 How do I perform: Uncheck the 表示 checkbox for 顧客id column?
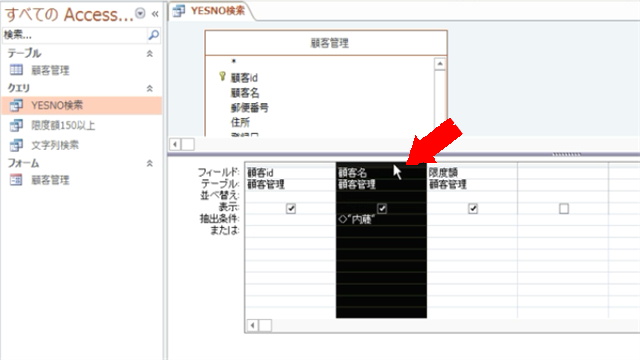coord(291,209)
